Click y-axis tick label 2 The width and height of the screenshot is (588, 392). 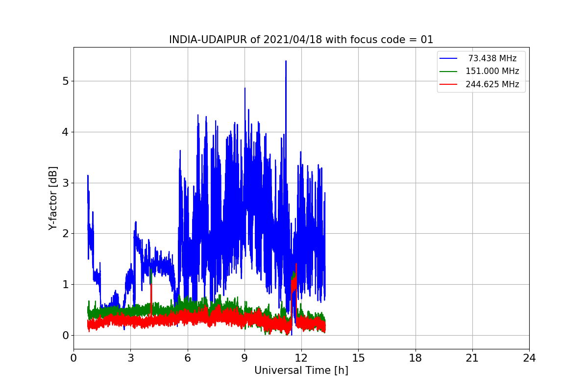[65, 234]
